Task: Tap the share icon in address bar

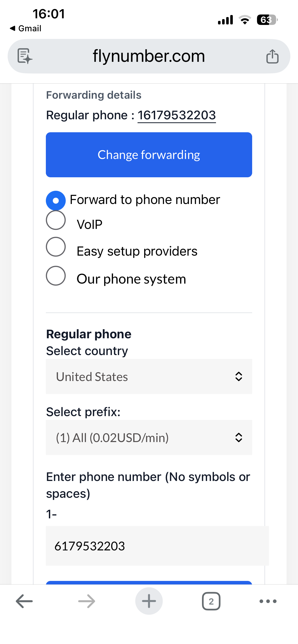Action: pos(272,56)
